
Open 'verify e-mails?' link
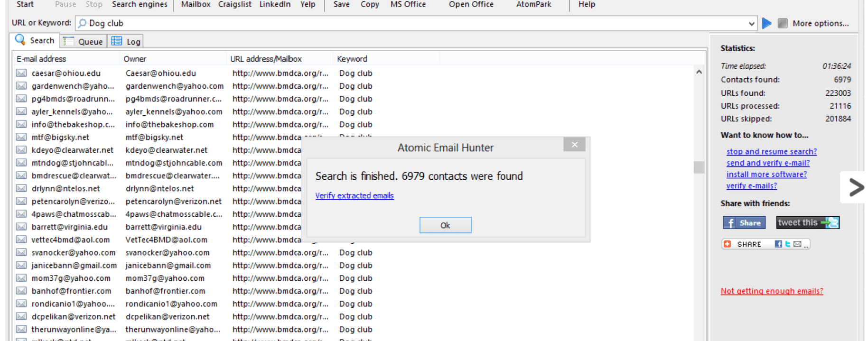pos(752,185)
